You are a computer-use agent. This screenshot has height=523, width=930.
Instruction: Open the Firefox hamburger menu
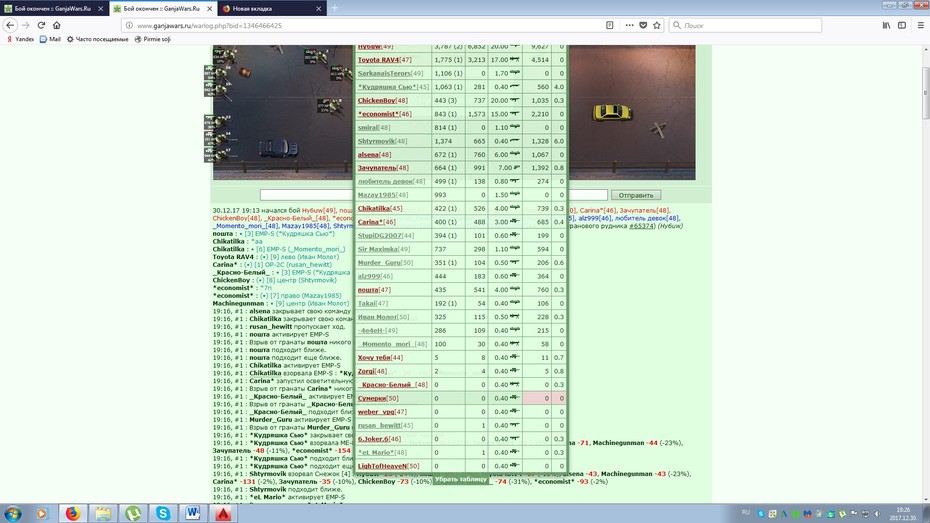pyautogui.click(x=921, y=25)
